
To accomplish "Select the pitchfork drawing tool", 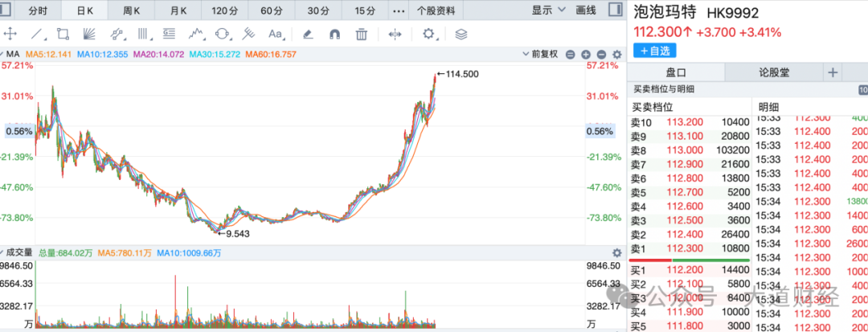I will click(x=249, y=34).
